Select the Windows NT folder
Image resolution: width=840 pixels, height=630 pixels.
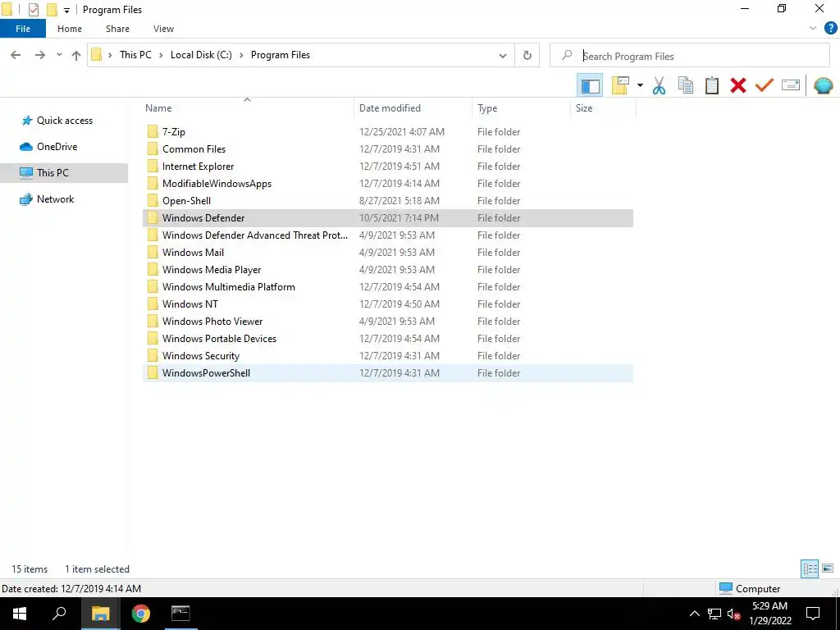point(388,304)
